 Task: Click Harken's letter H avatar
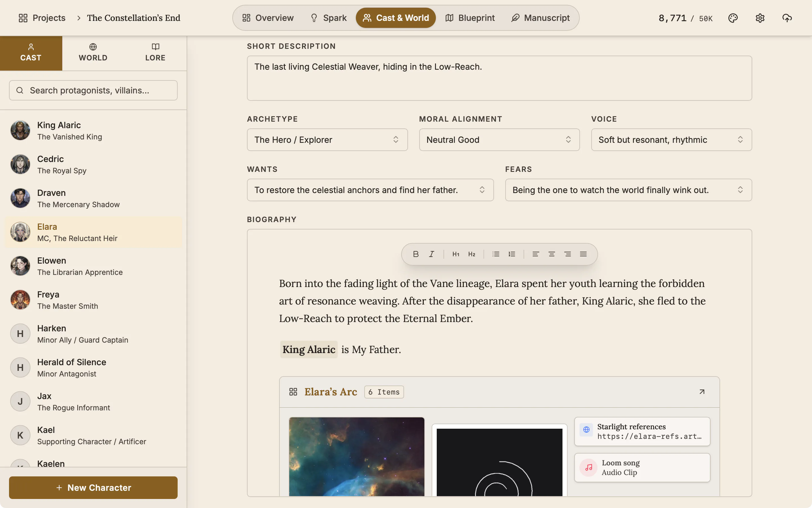click(x=20, y=334)
